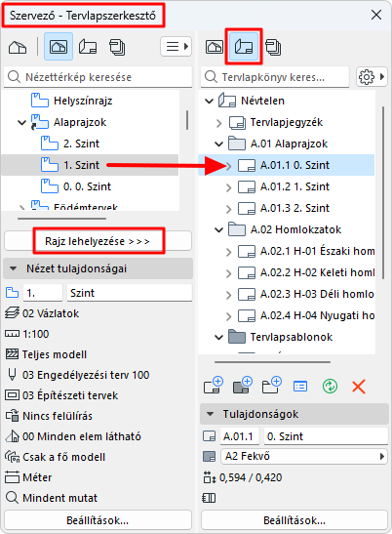
Task: Collapse the Tulajdonságok section
Action: coord(210,414)
